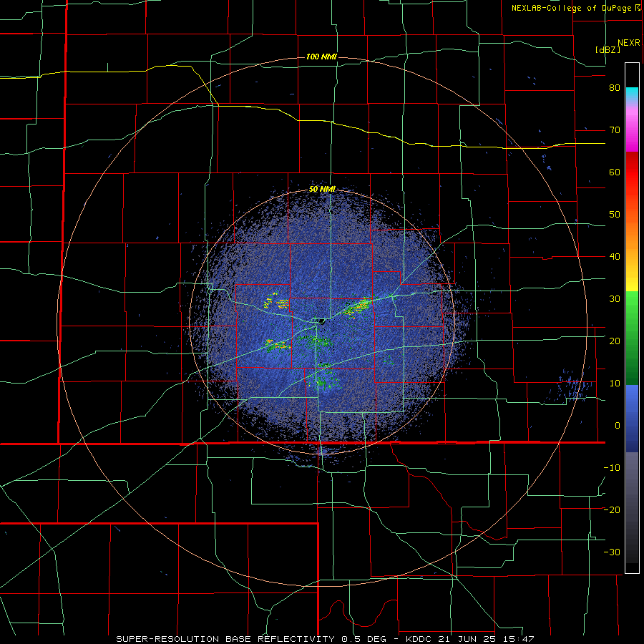Image resolution: width=644 pixels, height=644 pixels.
Task: Click the yellow-red echo cluster northwest of radar site
Action: click(276, 302)
